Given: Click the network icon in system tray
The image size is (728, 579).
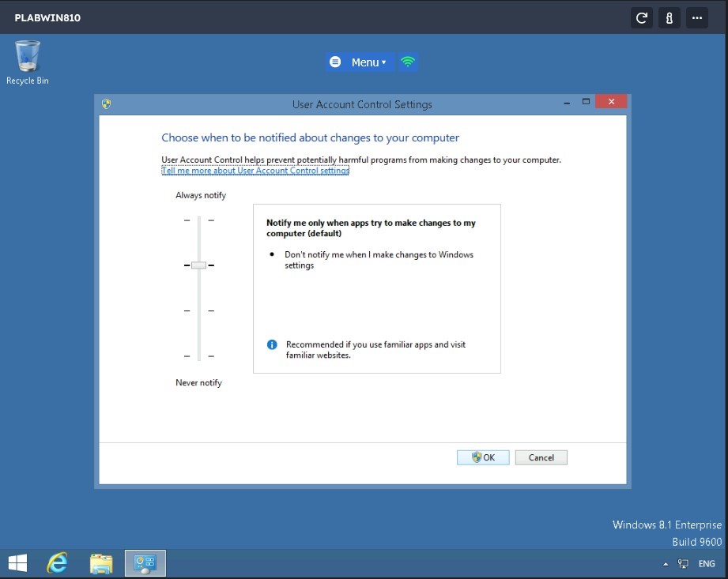Looking at the screenshot, I should (x=683, y=564).
